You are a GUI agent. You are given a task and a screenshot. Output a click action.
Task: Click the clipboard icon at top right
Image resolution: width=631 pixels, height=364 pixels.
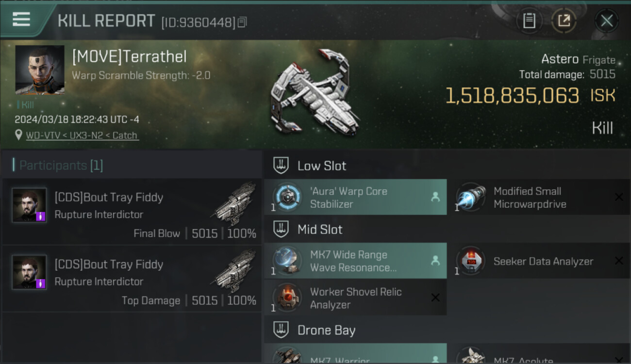529,21
